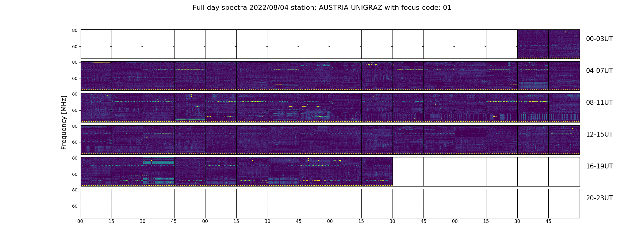This screenshot has height=245, width=644.
Task: Select the 04:00 spectrogram panel in the 04-07UT row
Action: pyautogui.click(x=96, y=76)
